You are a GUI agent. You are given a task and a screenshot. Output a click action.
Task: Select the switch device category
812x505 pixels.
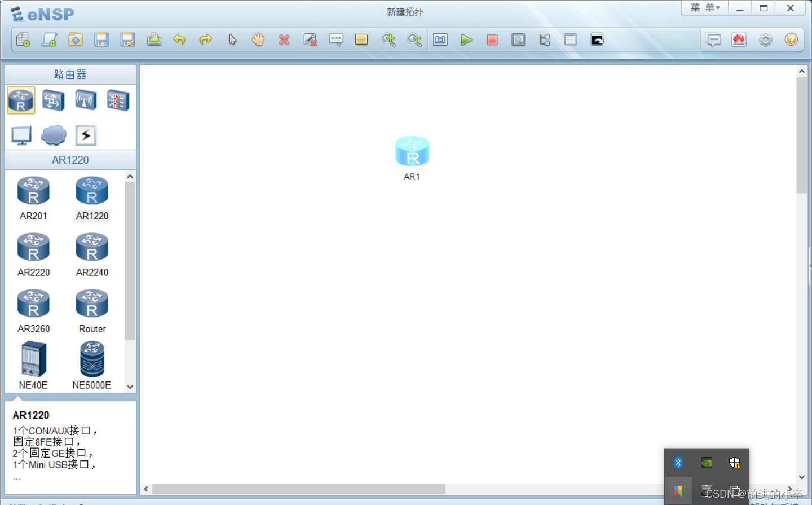(x=53, y=100)
